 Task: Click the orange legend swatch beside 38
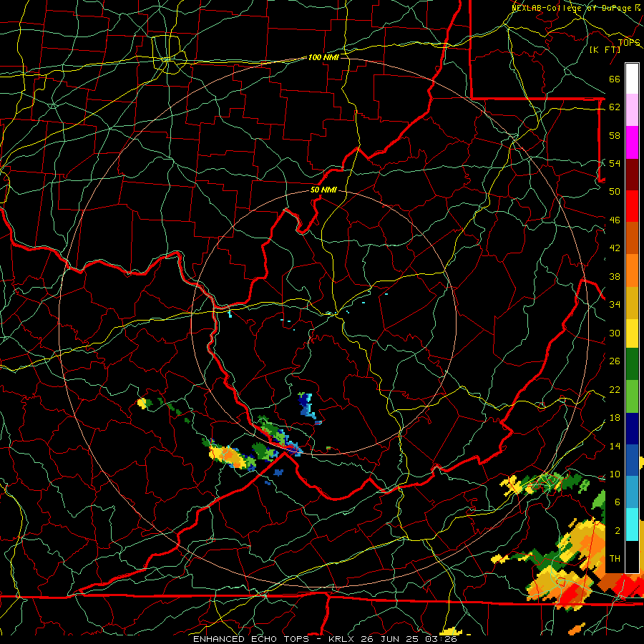click(x=632, y=270)
